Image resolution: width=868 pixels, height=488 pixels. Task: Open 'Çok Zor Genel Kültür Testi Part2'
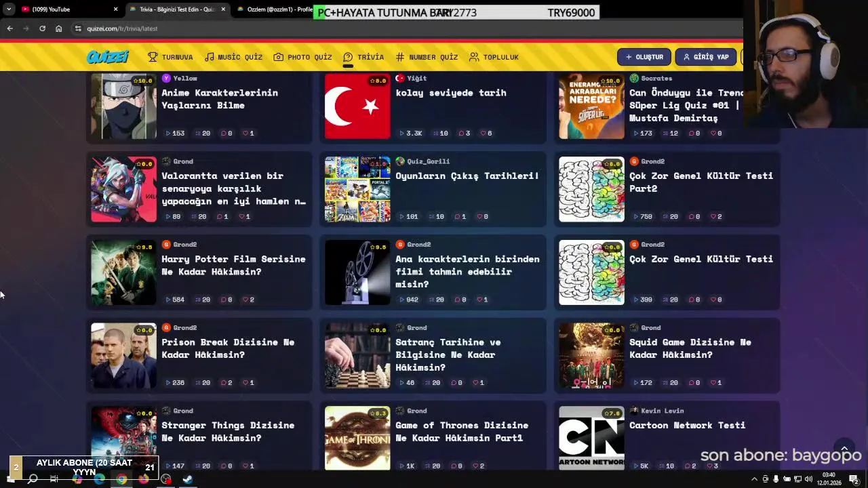coord(701,182)
